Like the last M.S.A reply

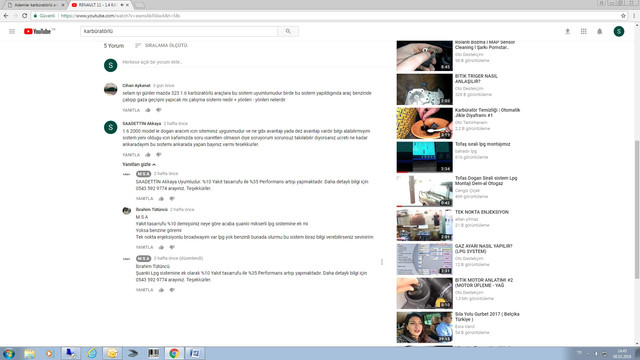pos(161,290)
